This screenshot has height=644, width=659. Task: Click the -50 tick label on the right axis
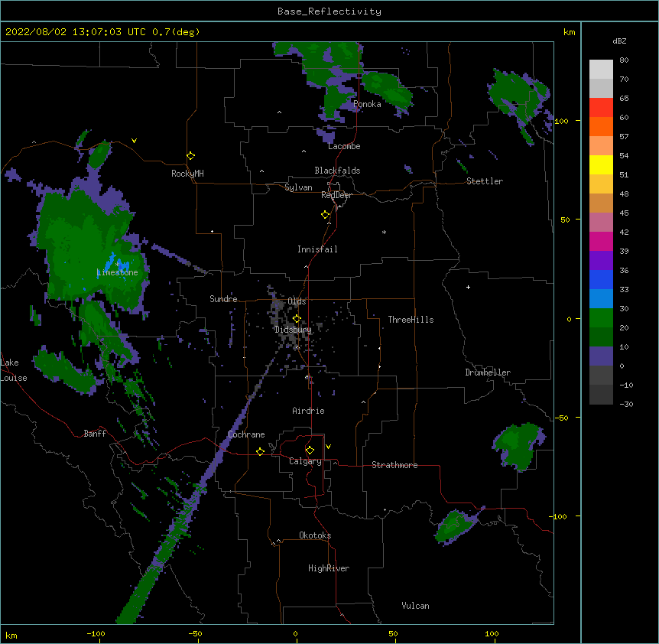coord(561,418)
